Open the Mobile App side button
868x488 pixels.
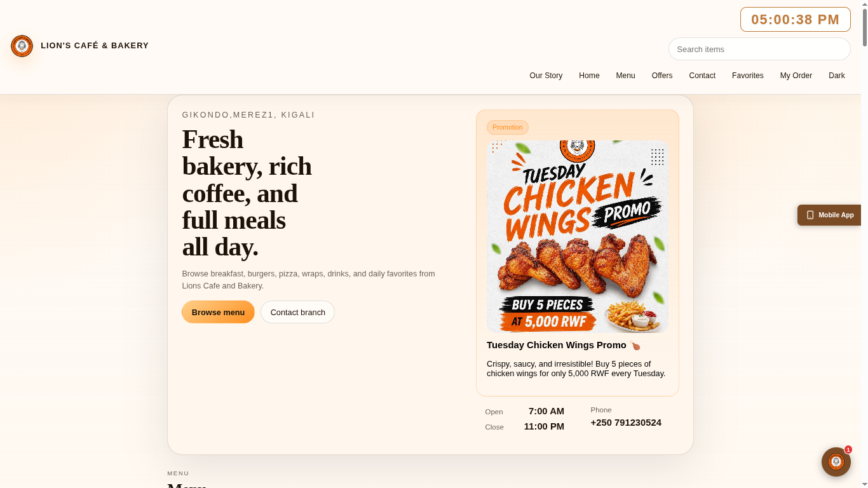pyautogui.click(x=830, y=215)
